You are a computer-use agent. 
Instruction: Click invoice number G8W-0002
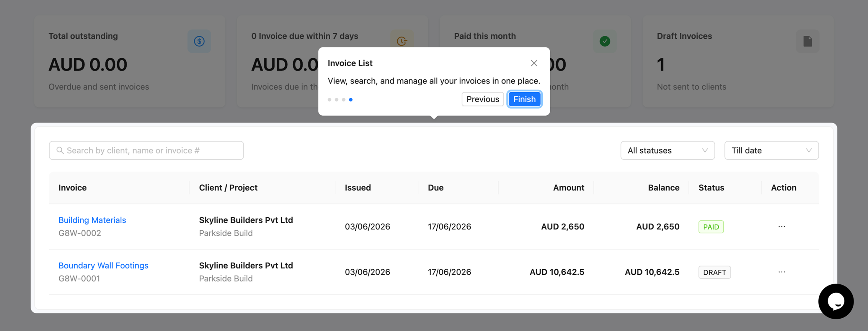point(79,233)
